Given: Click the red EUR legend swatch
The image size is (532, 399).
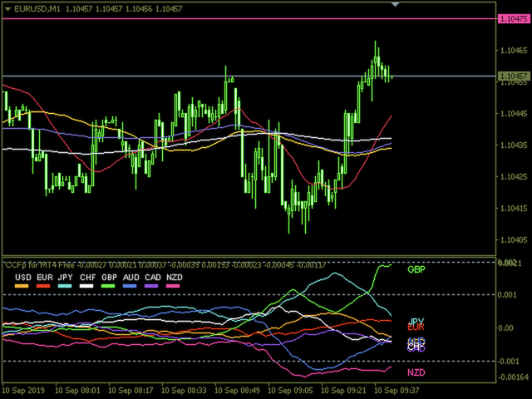Looking at the screenshot, I should click(44, 287).
